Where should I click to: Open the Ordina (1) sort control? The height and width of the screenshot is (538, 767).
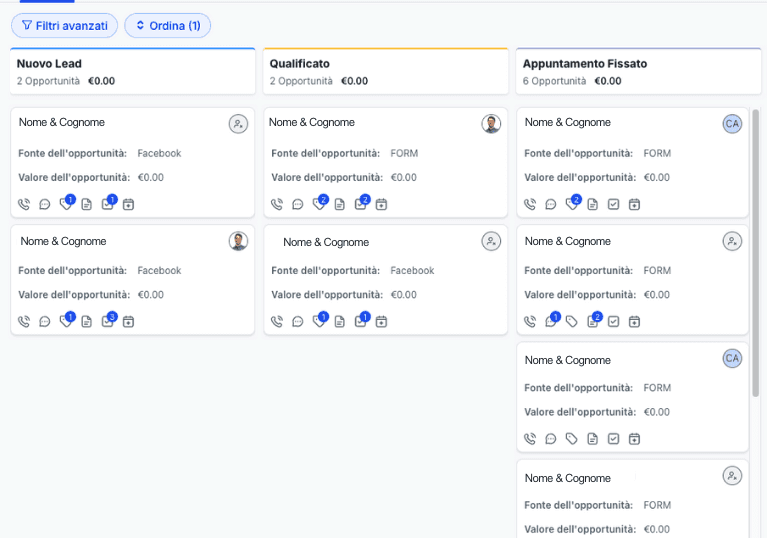point(168,25)
